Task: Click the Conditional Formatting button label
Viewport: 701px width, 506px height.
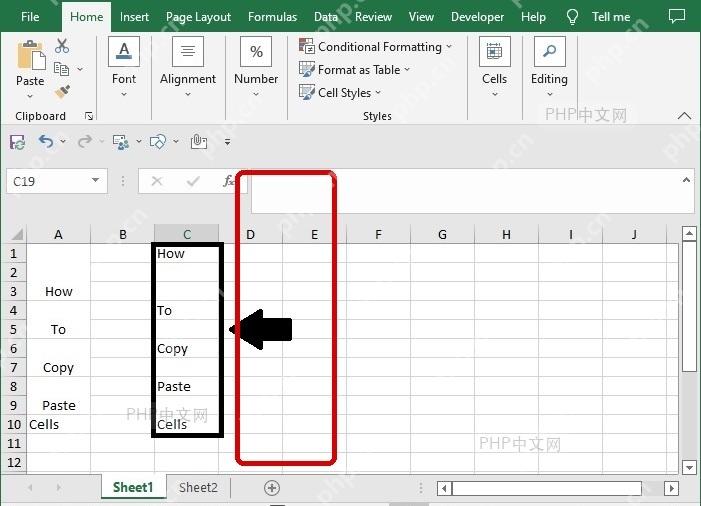Action: (x=380, y=46)
